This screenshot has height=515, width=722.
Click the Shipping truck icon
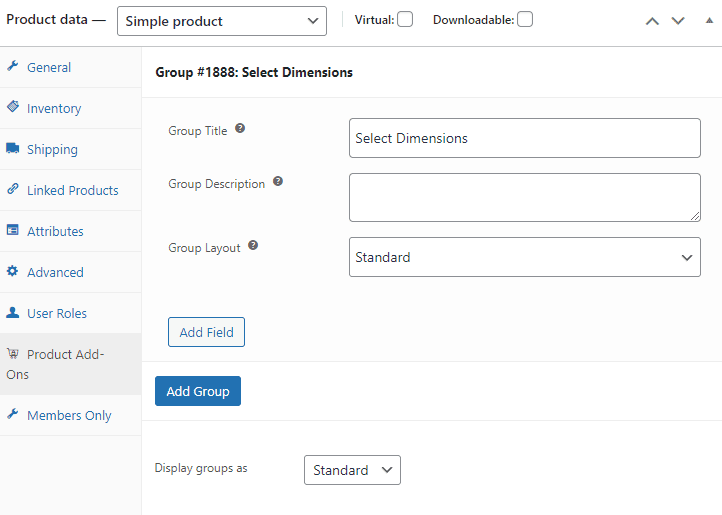[12, 148]
